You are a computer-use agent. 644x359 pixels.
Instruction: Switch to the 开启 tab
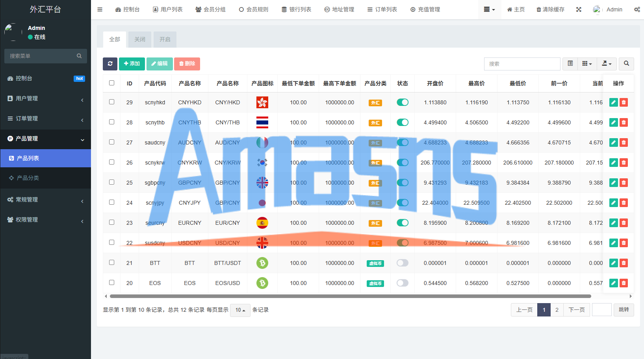pyautogui.click(x=165, y=39)
